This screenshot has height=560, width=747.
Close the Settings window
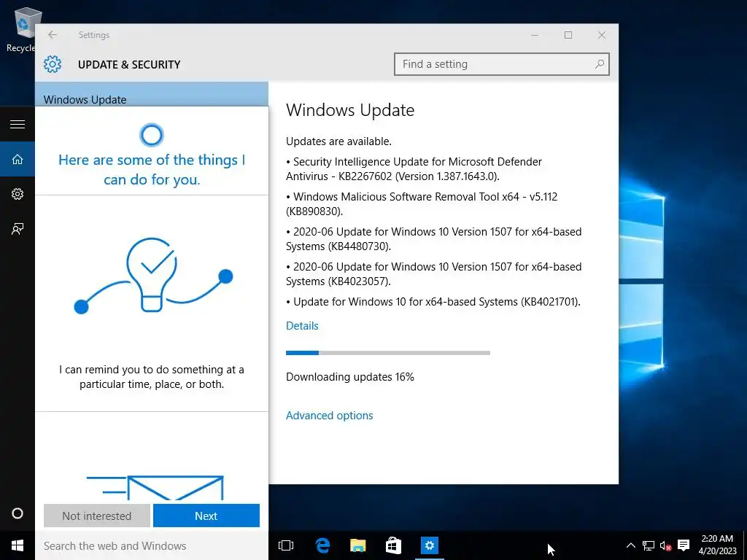click(x=602, y=35)
